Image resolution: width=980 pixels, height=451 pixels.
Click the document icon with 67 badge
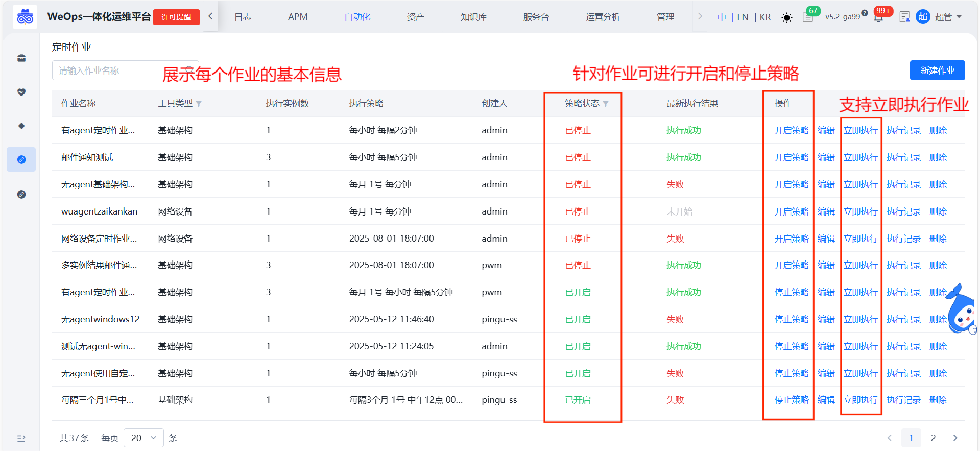click(807, 17)
